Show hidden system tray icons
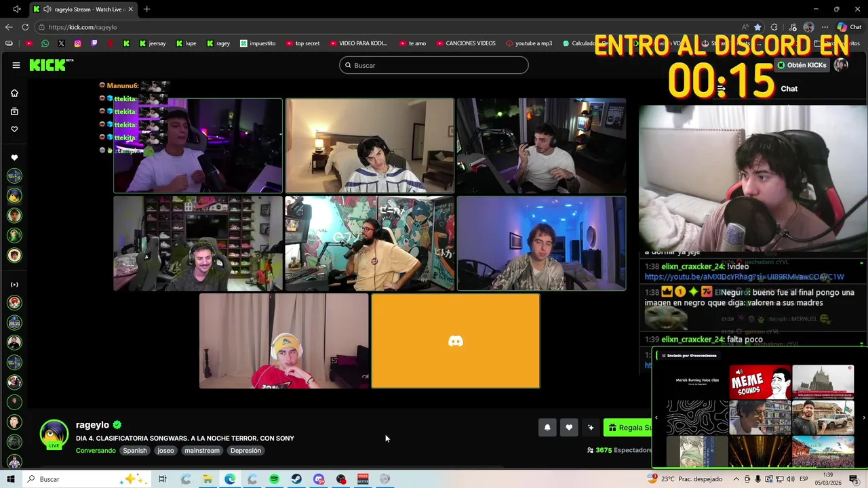The height and width of the screenshot is (488, 868). [736, 479]
